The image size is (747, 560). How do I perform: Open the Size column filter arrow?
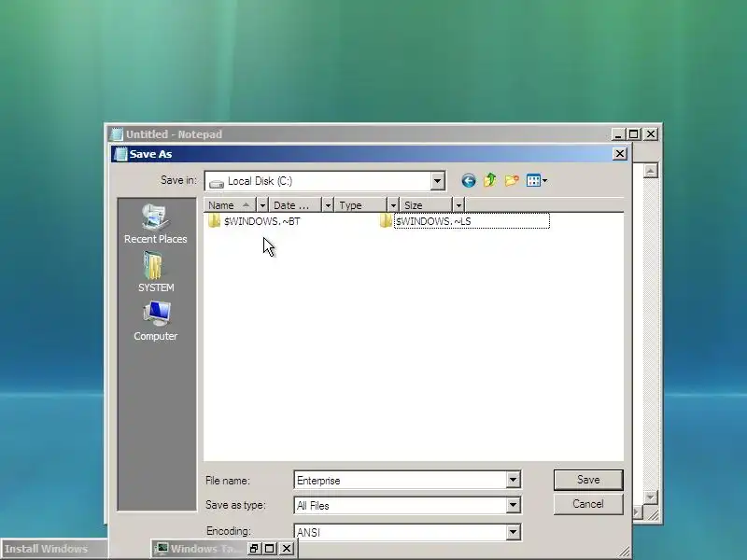pos(458,205)
